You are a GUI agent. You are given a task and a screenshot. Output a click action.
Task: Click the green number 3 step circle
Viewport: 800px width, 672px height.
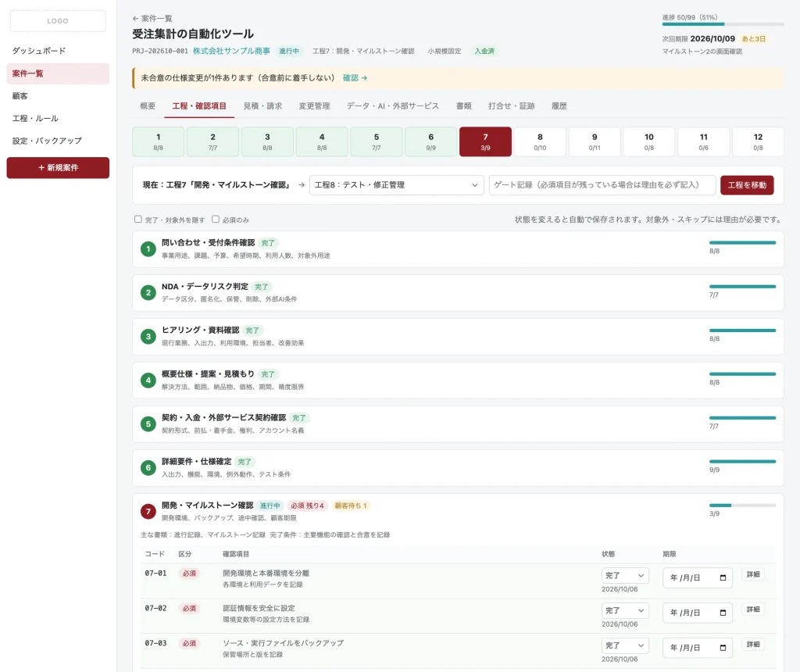[x=148, y=337]
